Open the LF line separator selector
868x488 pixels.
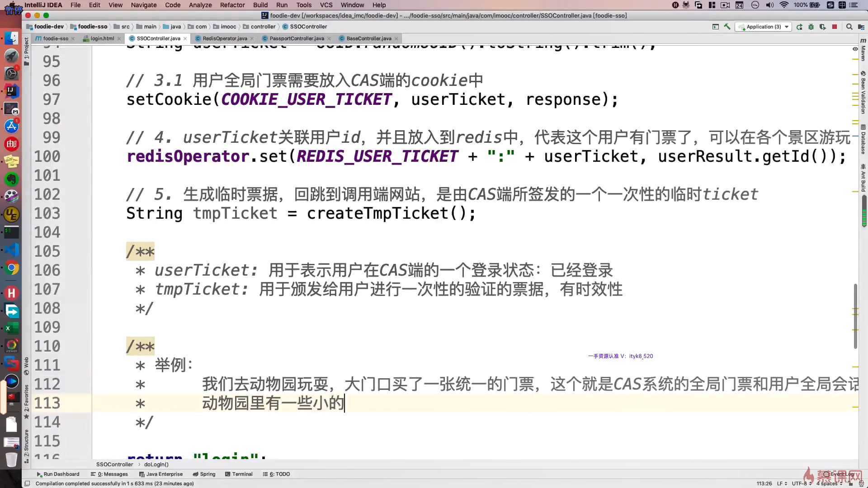(782, 483)
